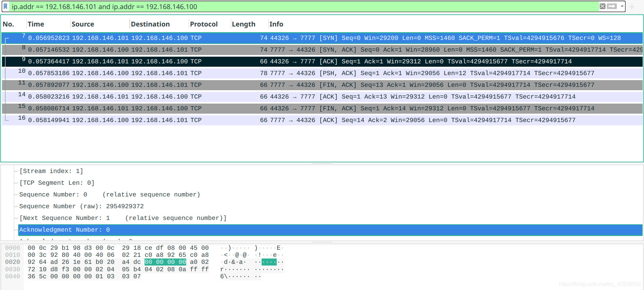The height and width of the screenshot is (290, 644).
Task: Sort packets by the Time column header
Action: (x=36, y=24)
